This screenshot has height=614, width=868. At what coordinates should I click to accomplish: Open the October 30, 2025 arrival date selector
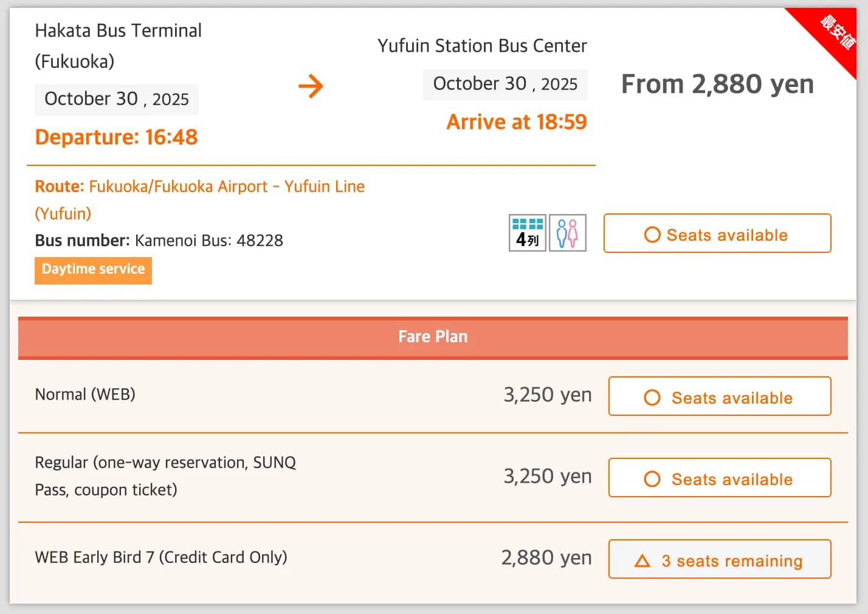(x=505, y=84)
